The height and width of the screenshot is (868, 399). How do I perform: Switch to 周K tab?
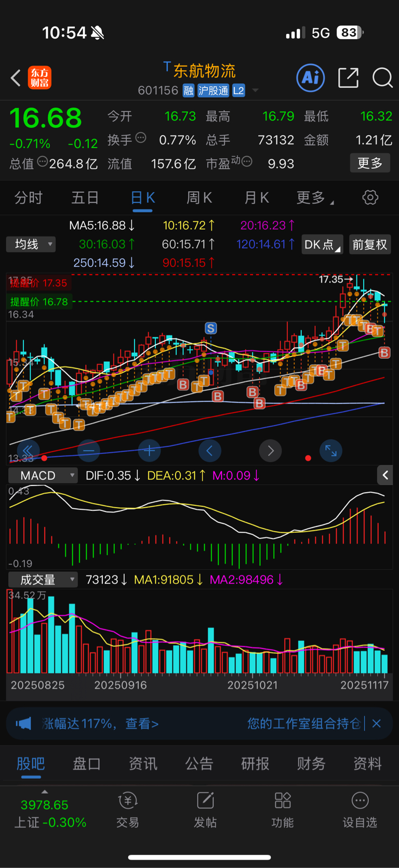point(199,198)
